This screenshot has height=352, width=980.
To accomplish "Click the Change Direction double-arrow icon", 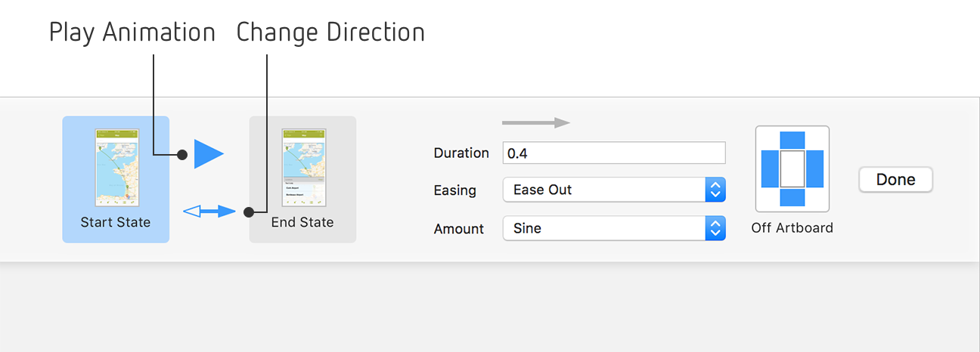I will [x=210, y=212].
